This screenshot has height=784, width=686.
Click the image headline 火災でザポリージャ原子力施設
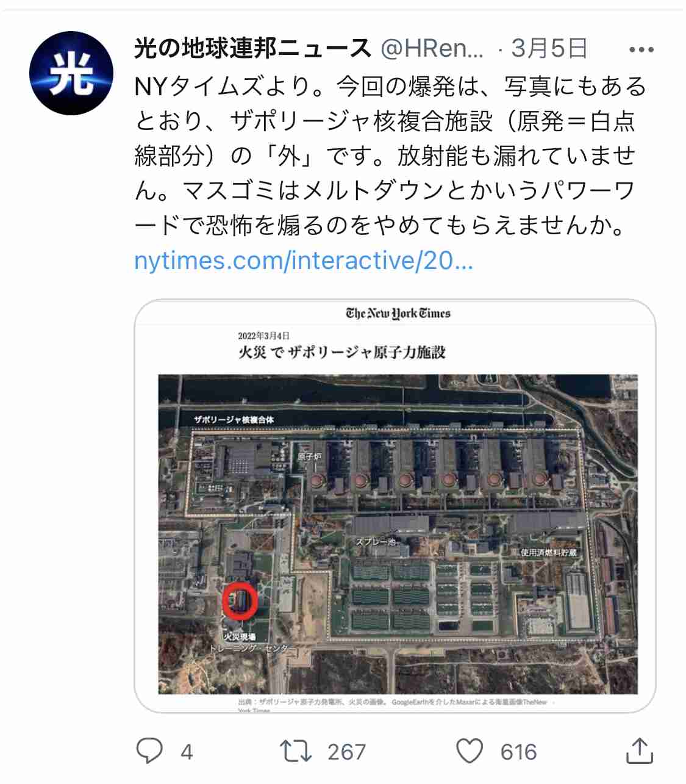pyautogui.click(x=341, y=352)
